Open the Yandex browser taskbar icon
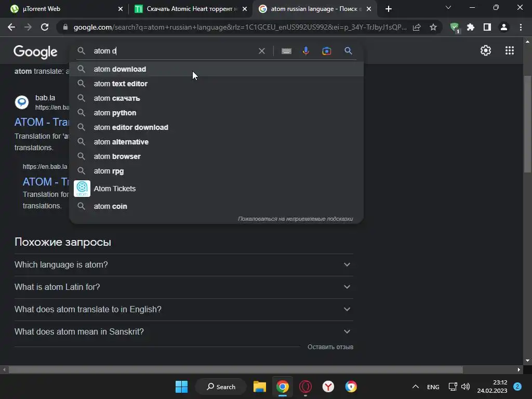This screenshot has width=532, height=399. point(328,387)
